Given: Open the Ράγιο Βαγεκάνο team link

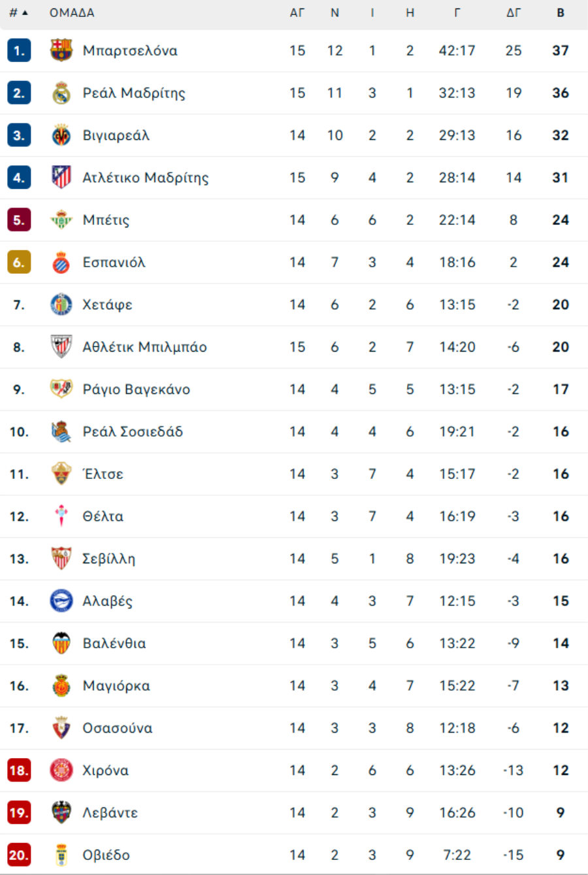Looking at the screenshot, I should [x=136, y=389].
